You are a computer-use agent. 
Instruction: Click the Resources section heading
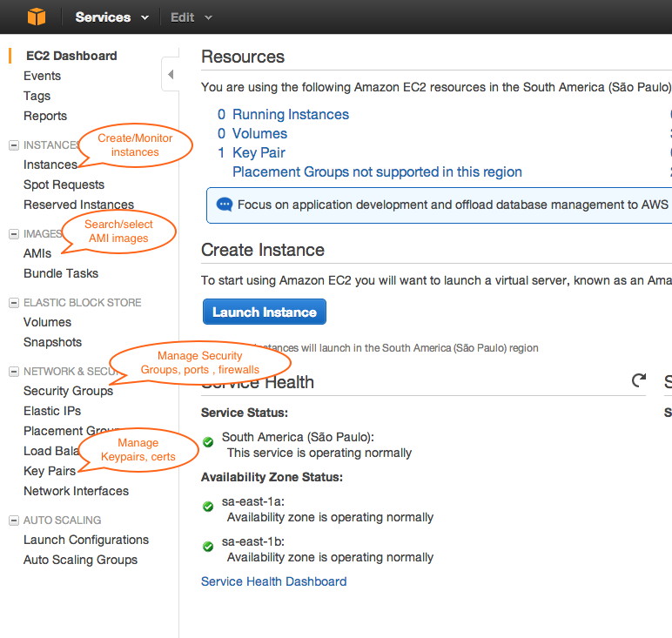243,57
